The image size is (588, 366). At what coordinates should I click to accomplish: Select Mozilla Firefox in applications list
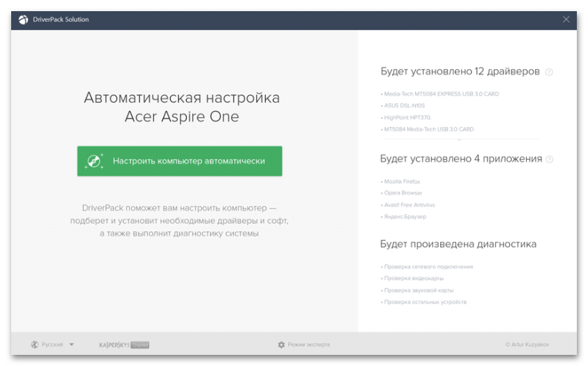(400, 182)
